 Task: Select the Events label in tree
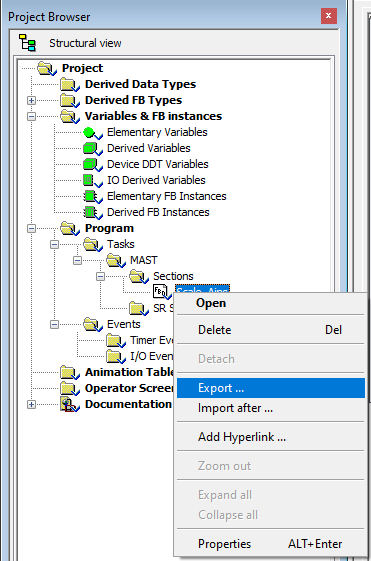[x=124, y=324]
